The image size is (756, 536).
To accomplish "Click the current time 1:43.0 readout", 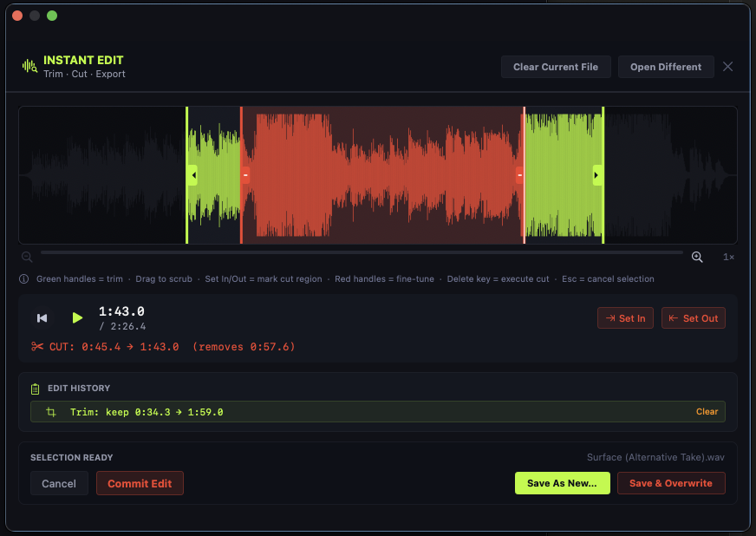I will coord(121,311).
